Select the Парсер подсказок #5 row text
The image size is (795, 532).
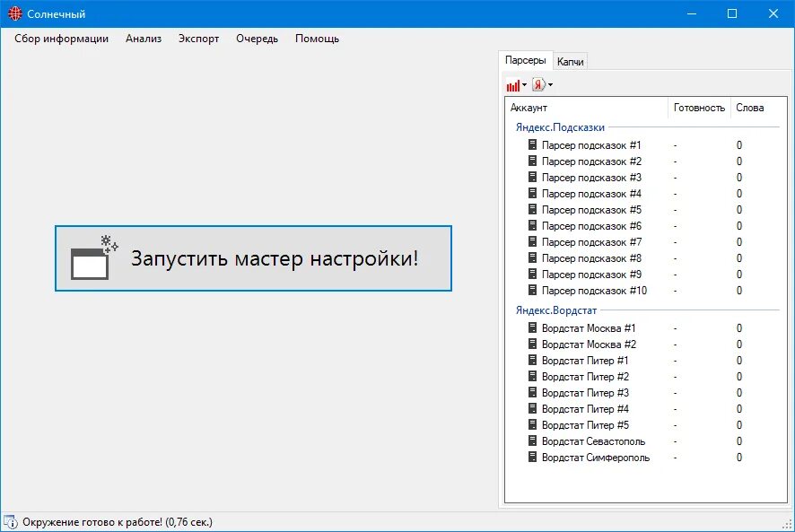coord(591,210)
